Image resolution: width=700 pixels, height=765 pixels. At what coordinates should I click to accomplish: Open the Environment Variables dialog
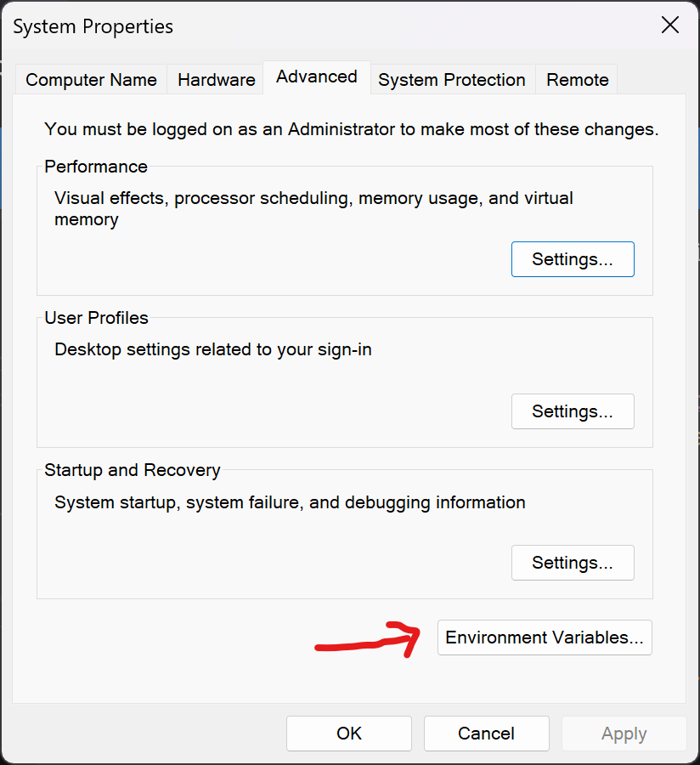[544, 637]
